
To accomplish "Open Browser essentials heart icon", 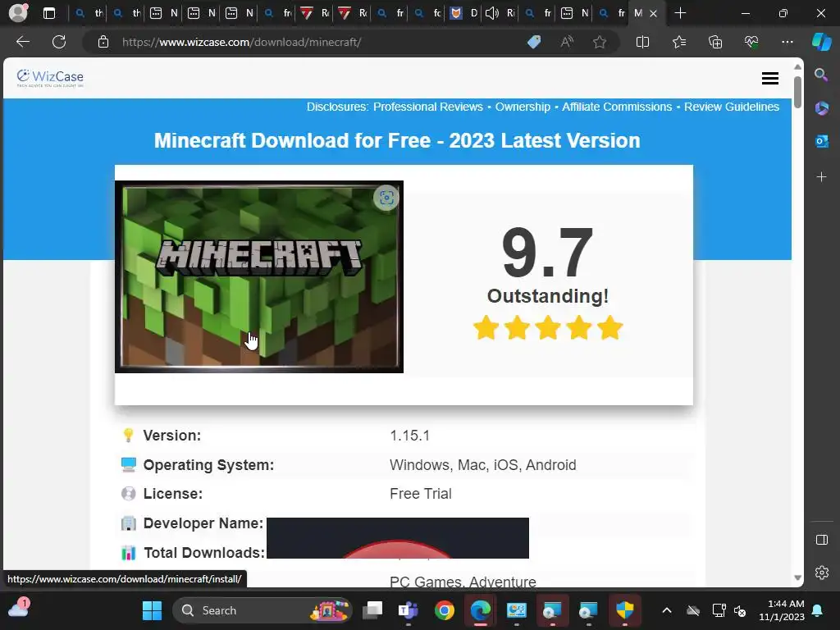I will (751, 42).
